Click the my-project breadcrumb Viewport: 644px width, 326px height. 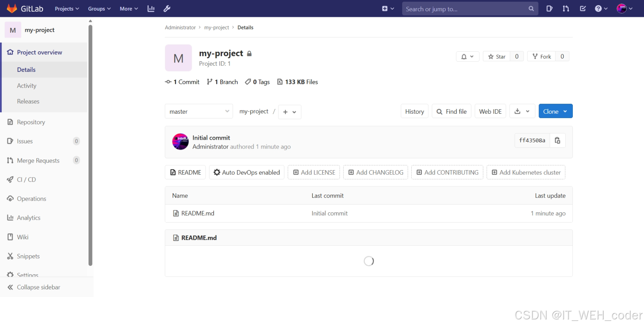217,28
